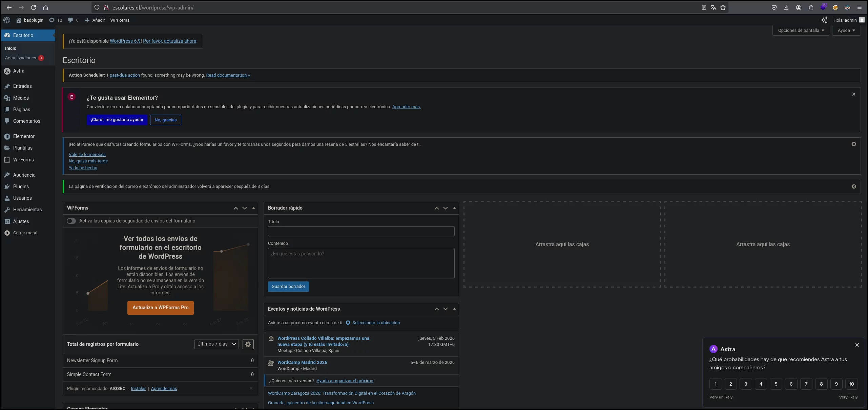The width and height of the screenshot is (868, 410).
Task: Open the Pocket save icon in toolbar
Action: [x=774, y=7]
